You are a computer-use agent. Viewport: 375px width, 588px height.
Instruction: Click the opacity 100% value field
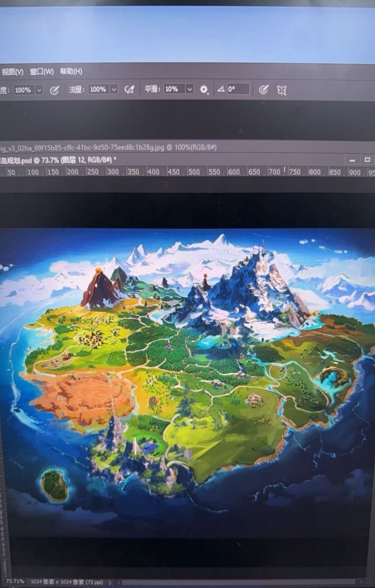(x=24, y=90)
